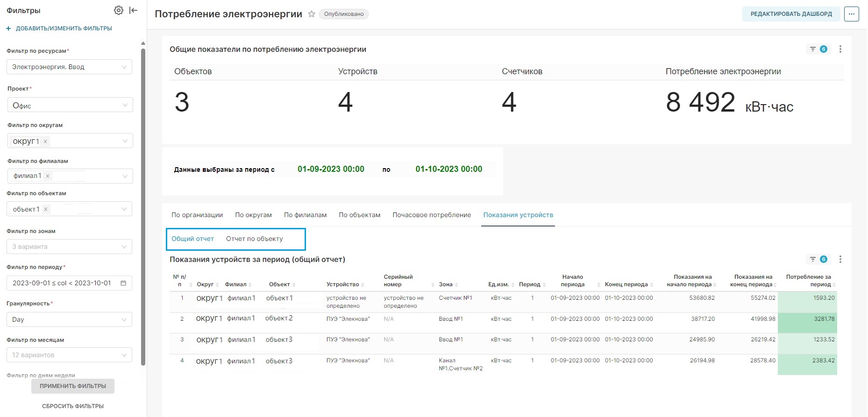This screenshot has width=868, height=417.
Task: Click the Опубликовано status badge
Action: point(344,14)
